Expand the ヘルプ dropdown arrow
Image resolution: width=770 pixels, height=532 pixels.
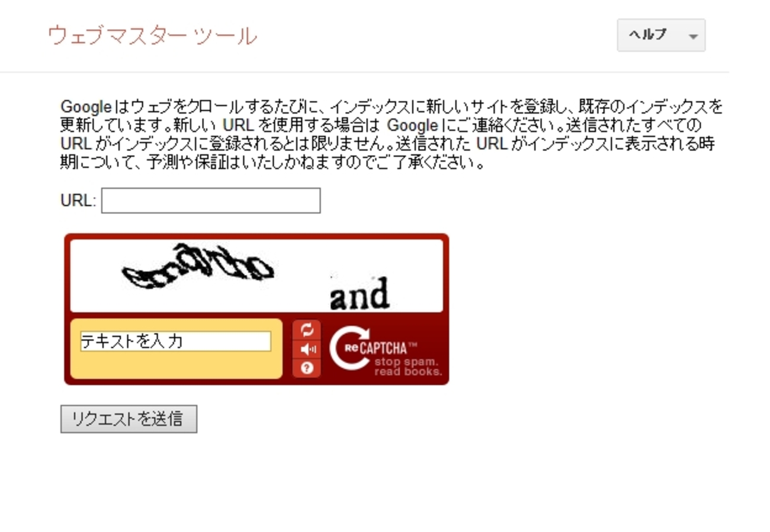coord(693,36)
